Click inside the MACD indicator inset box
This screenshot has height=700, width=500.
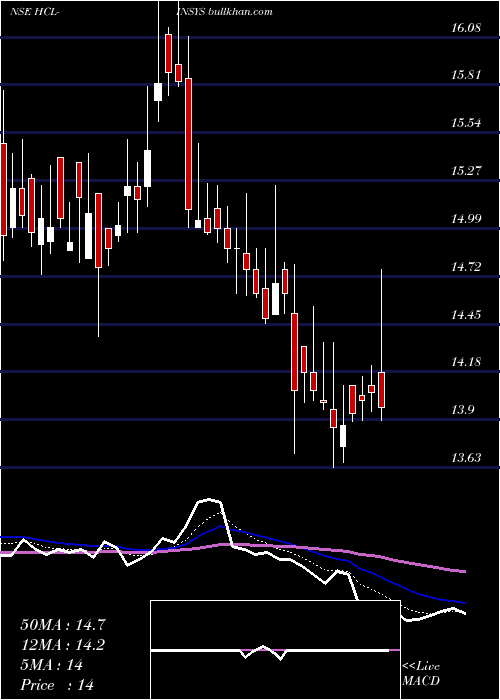[x=275, y=650]
